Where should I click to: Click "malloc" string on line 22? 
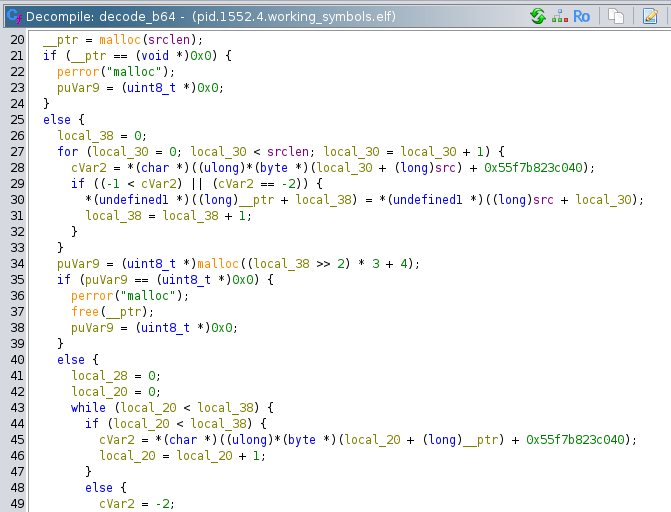pos(134,71)
